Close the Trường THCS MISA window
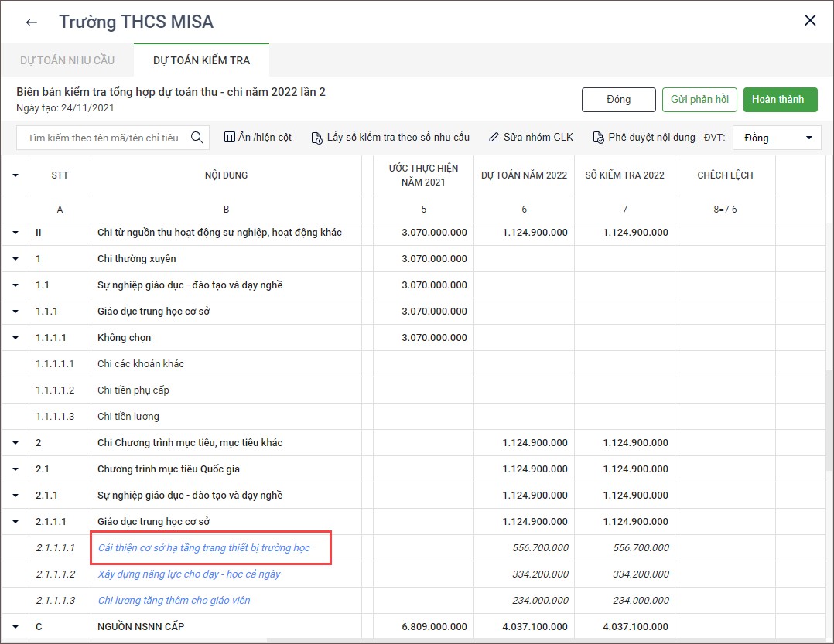 [810, 21]
